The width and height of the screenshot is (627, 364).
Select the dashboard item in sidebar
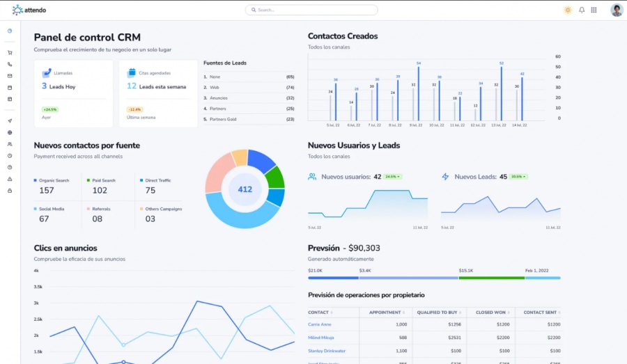click(10, 31)
